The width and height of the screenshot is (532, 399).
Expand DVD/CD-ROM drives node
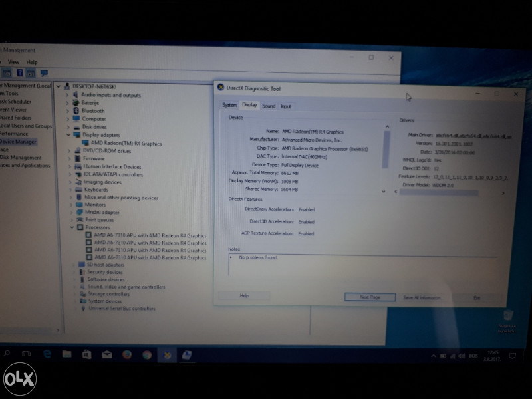click(x=69, y=151)
